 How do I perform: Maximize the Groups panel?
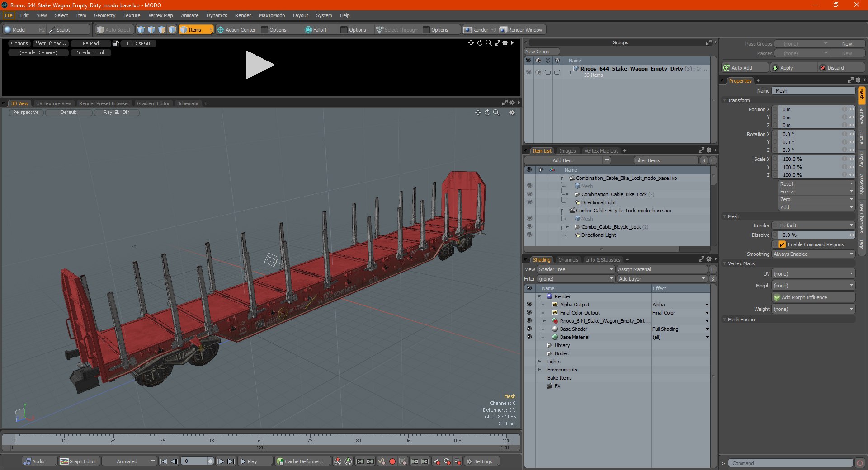coord(708,42)
